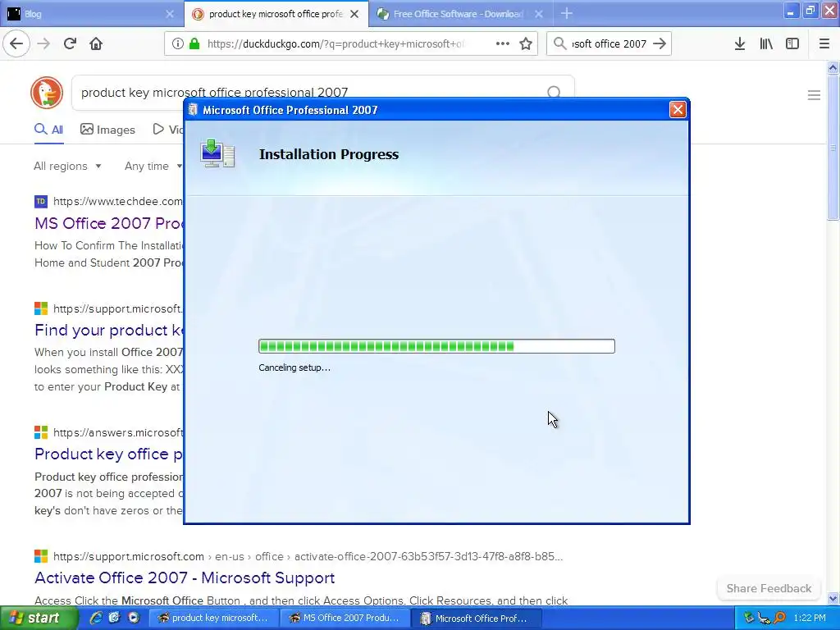Launch Internet Explorer from quick launch
Screen dimensions: 840x630
tap(96, 618)
